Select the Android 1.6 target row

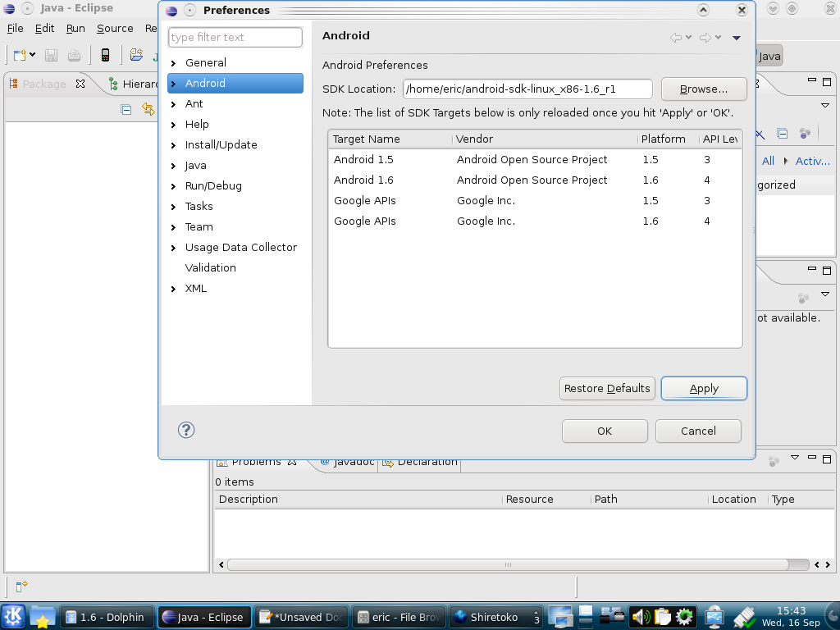pyautogui.click(x=535, y=180)
